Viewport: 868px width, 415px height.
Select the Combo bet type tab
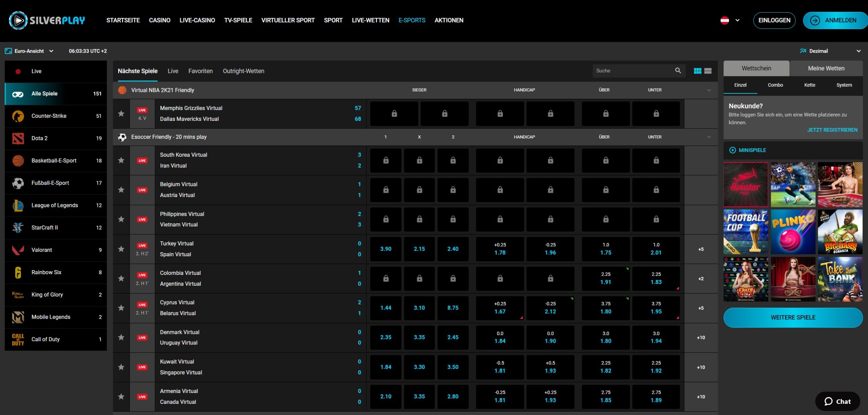(775, 85)
